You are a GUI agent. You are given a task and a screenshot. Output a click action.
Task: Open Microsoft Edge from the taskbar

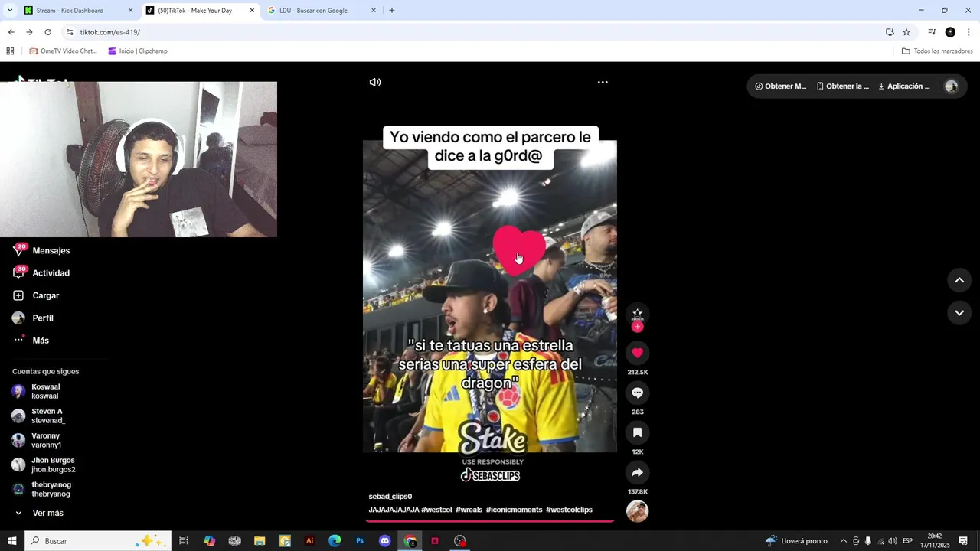pos(335,541)
